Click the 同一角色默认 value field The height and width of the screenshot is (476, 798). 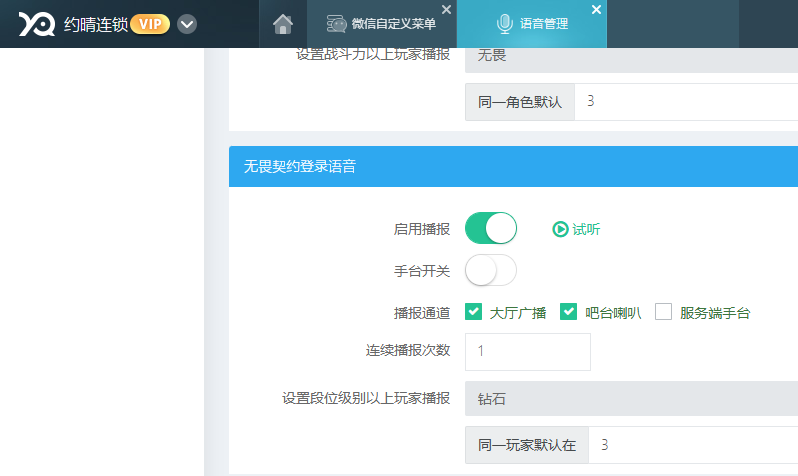686,102
